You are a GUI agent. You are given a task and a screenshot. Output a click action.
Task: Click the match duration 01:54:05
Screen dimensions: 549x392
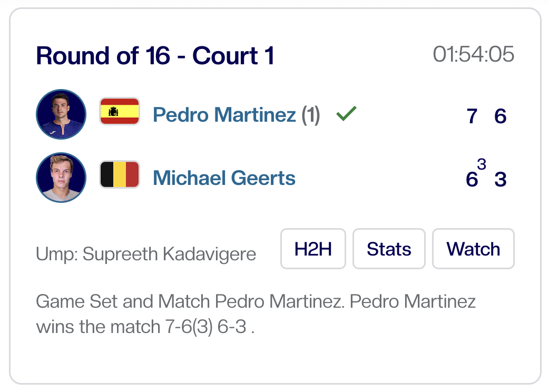[473, 54]
